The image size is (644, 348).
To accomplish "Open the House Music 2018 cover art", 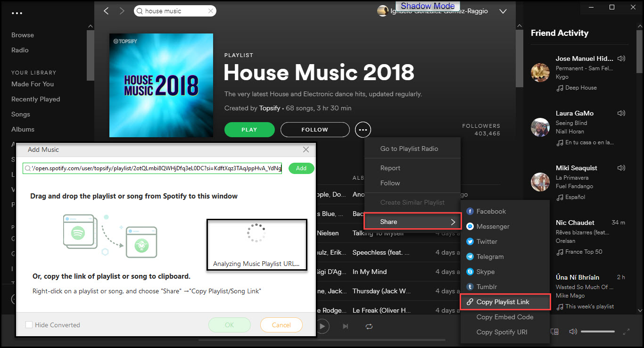I will [161, 85].
